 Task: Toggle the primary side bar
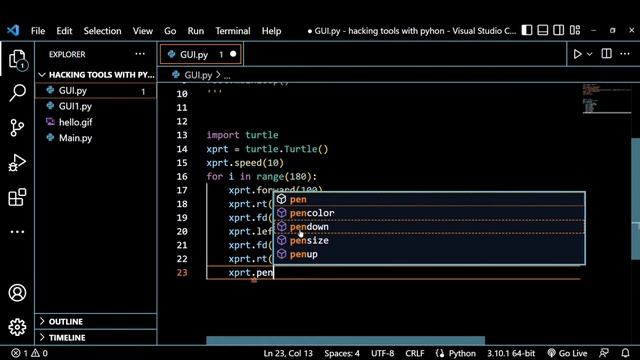coord(527,30)
